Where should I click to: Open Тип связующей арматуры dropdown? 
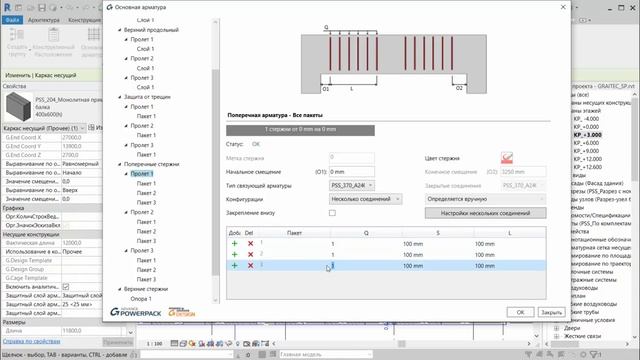(x=351, y=185)
